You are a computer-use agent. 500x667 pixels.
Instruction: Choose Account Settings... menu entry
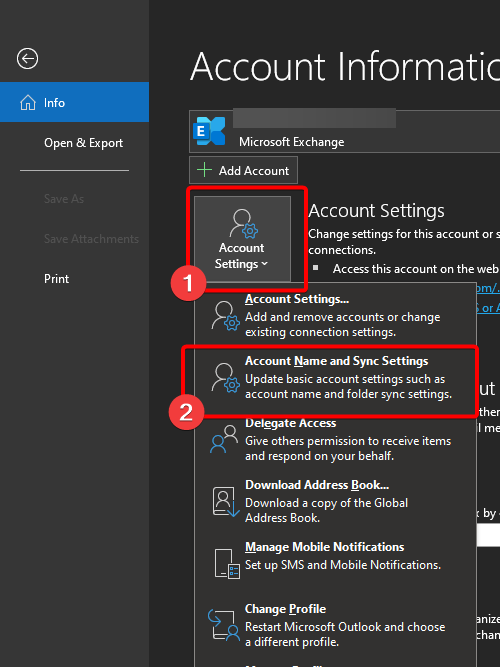335,315
